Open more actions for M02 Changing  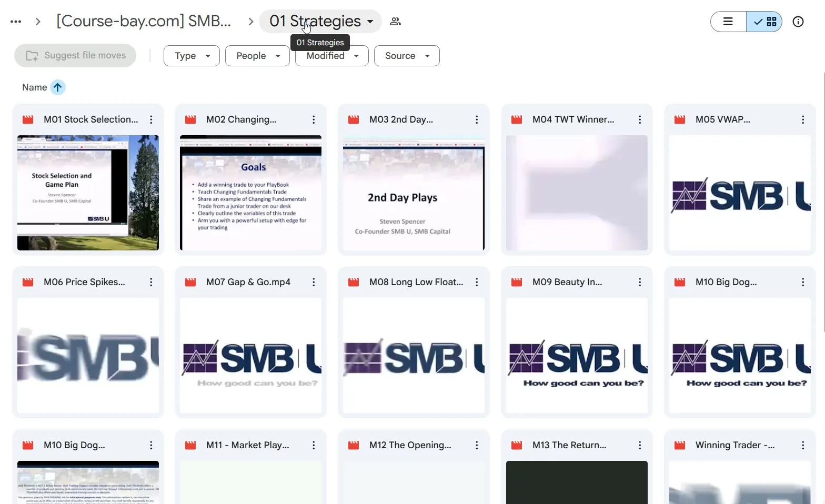[x=314, y=120]
